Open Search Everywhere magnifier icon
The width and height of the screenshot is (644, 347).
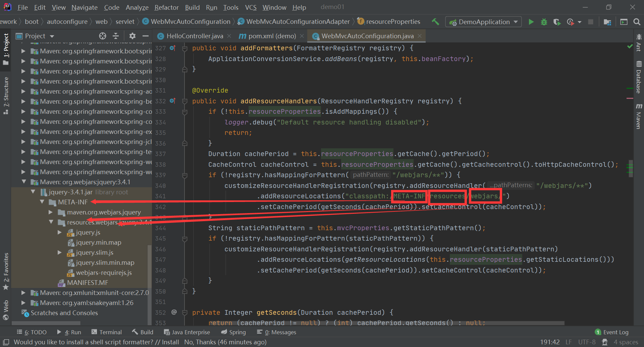637,22
